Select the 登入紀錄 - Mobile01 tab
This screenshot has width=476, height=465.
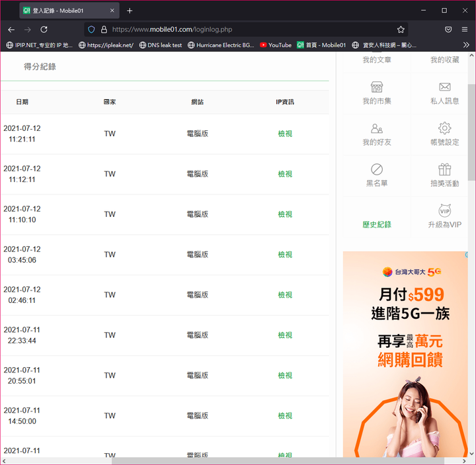(69, 11)
